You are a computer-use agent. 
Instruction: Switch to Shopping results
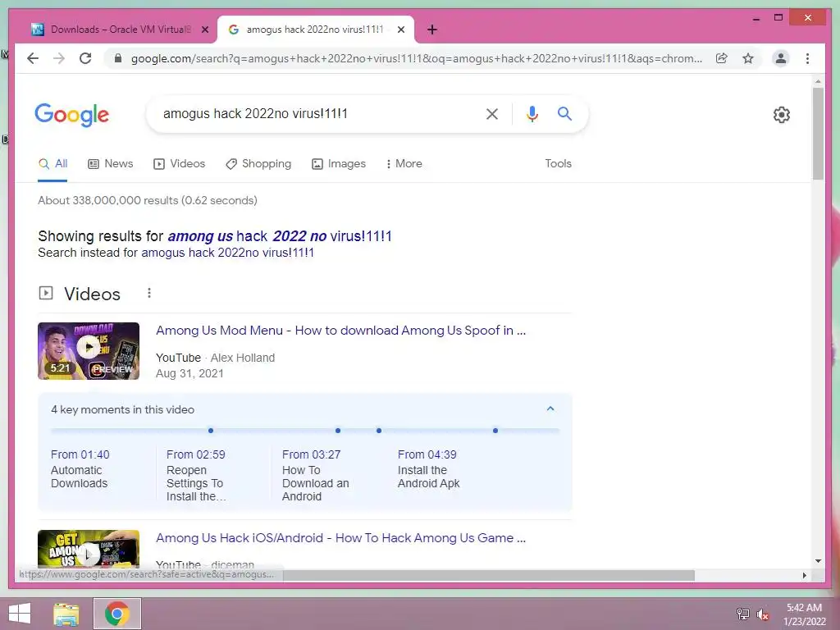point(258,164)
